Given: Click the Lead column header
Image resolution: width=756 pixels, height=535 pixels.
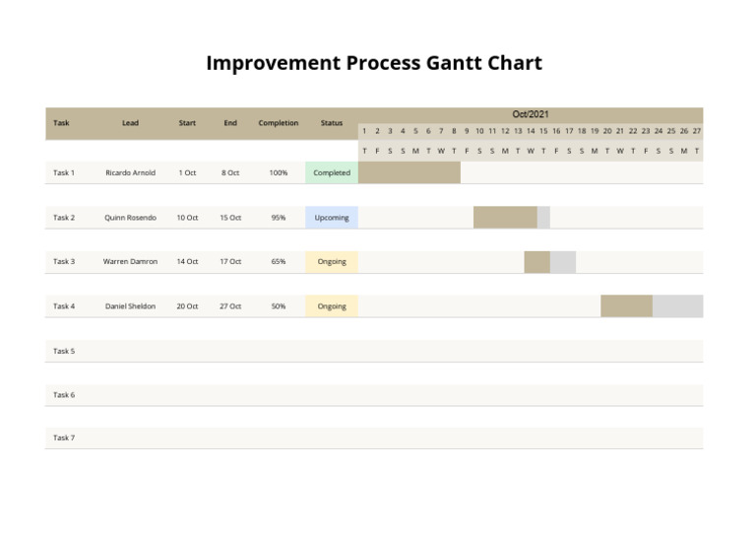Looking at the screenshot, I should coord(130,123).
